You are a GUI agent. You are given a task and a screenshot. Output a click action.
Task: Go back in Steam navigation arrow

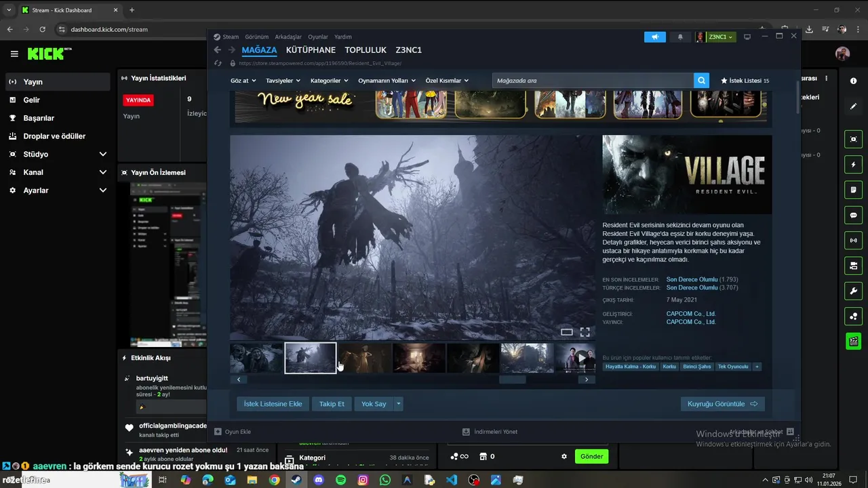pos(218,50)
